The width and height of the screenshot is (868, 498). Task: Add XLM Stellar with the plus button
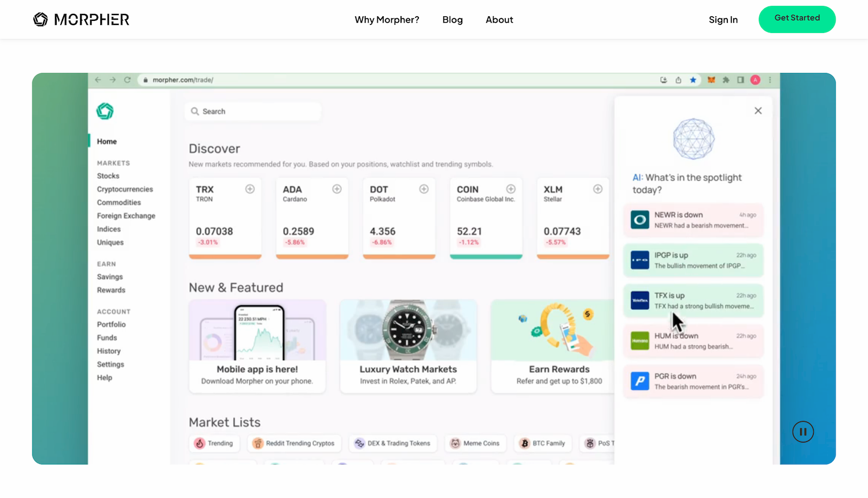click(598, 189)
